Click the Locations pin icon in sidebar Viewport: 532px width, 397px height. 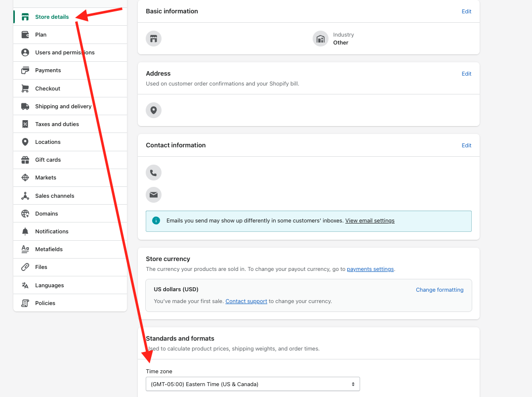[25, 142]
